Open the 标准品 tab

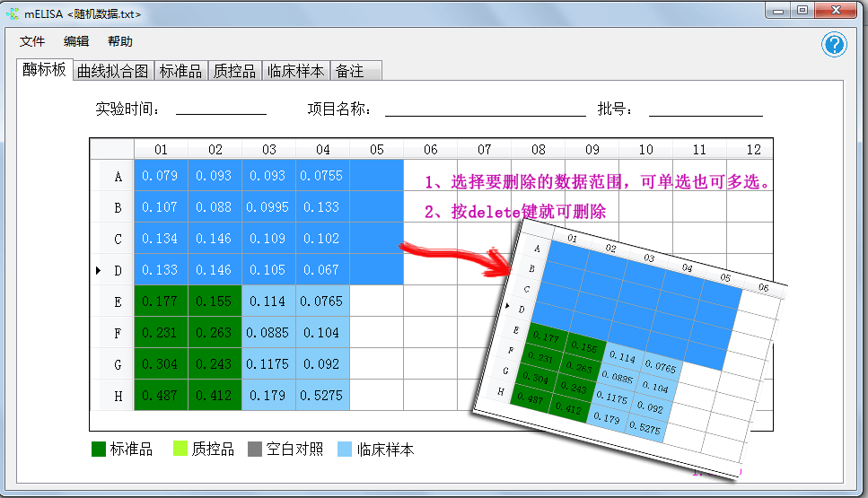(x=181, y=71)
